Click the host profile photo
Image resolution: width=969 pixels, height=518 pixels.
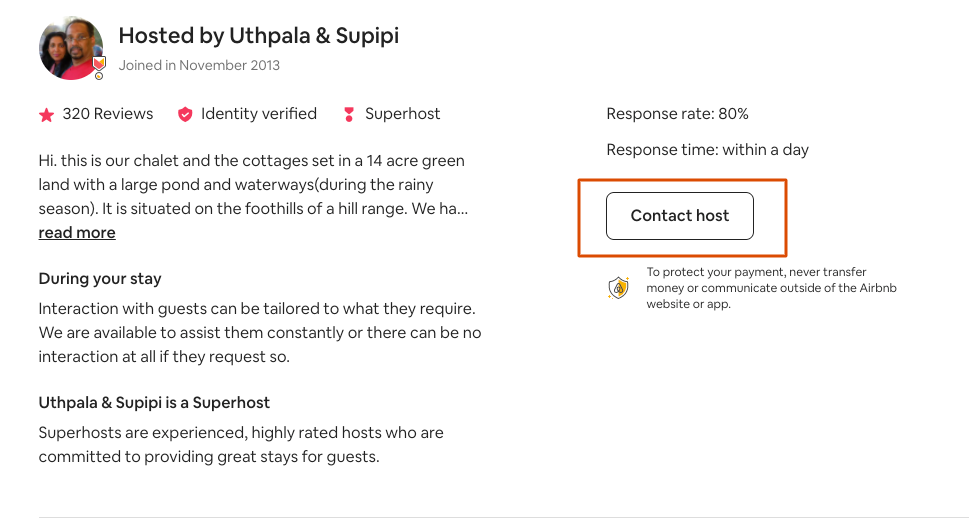point(70,47)
